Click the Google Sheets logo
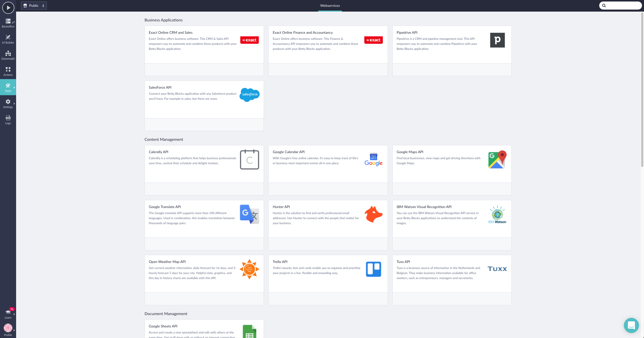 coord(249,331)
